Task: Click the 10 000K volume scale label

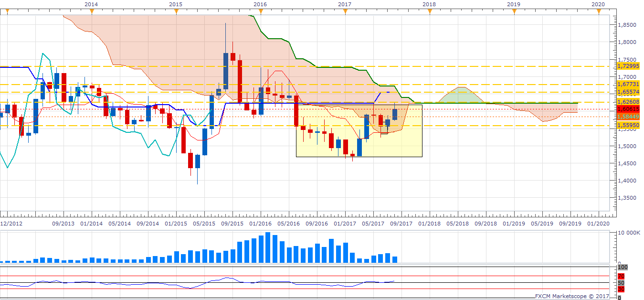Action: tap(629, 233)
